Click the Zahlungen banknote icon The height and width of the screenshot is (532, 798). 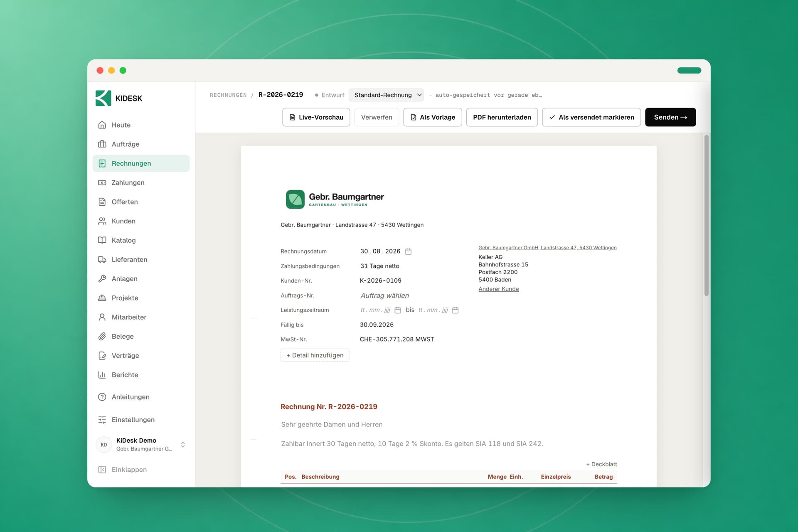pyautogui.click(x=102, y=182)
